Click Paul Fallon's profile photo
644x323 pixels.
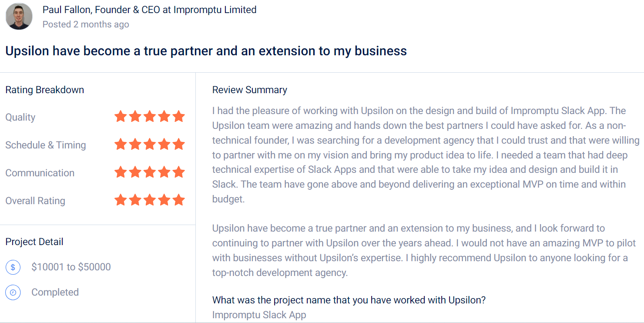click(19, 16)
